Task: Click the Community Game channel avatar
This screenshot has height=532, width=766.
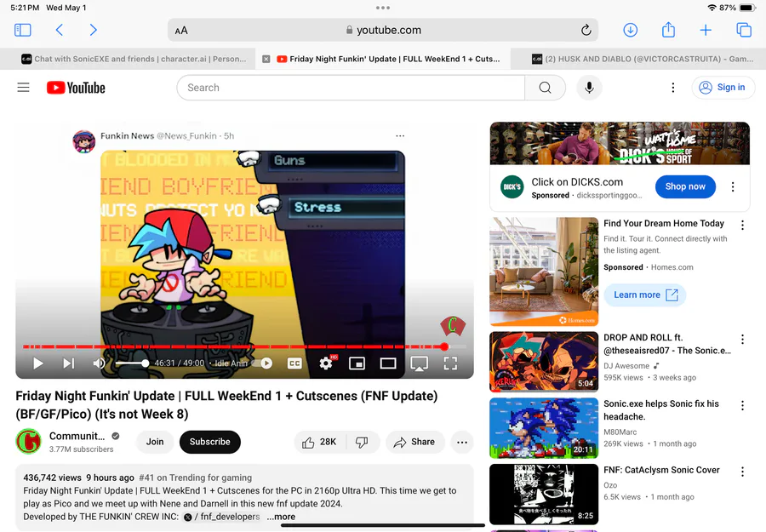Action: pyautogui.click(x=28, y=441)
